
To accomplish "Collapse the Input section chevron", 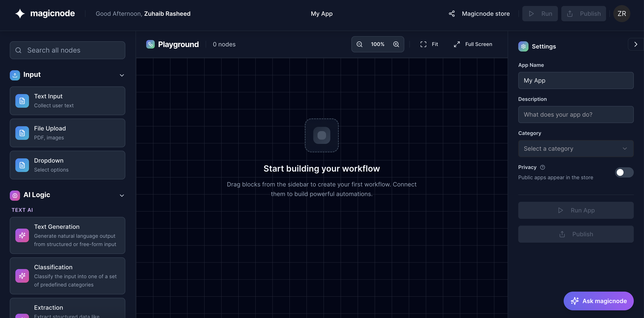I will click(x=122, y=75).
